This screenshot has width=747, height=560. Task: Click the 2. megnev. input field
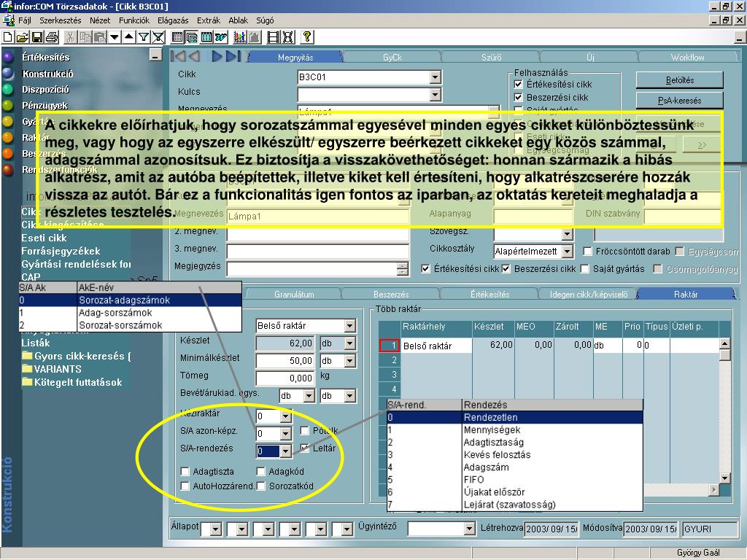[318, 234]
